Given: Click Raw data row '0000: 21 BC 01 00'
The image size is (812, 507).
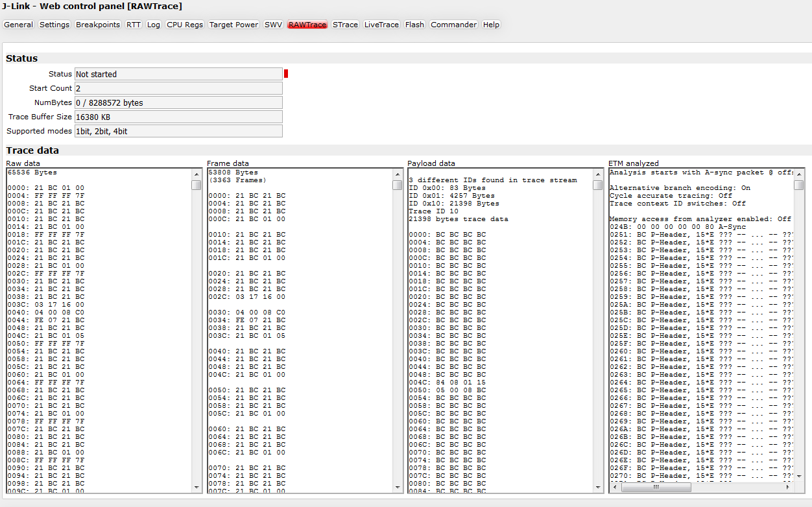Looking at the screenshot, I should 46,188.
